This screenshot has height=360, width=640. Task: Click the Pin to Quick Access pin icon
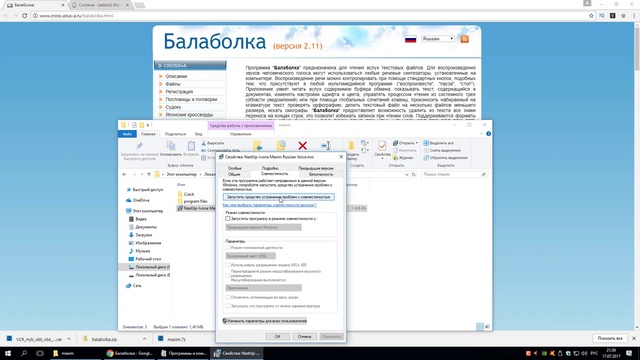139,146
